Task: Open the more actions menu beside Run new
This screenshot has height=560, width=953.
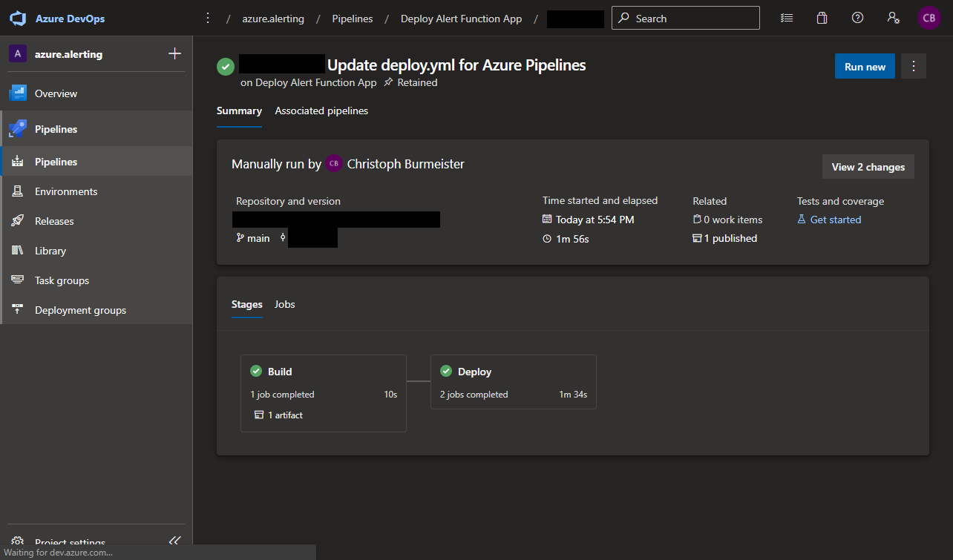Action: pos(914,66)
